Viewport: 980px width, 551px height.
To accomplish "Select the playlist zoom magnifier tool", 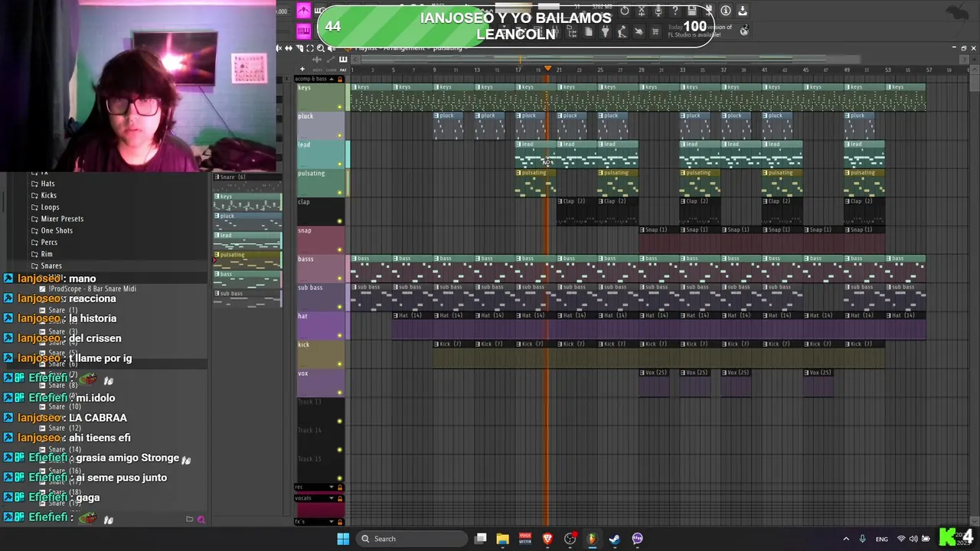I will pos(321,48).
